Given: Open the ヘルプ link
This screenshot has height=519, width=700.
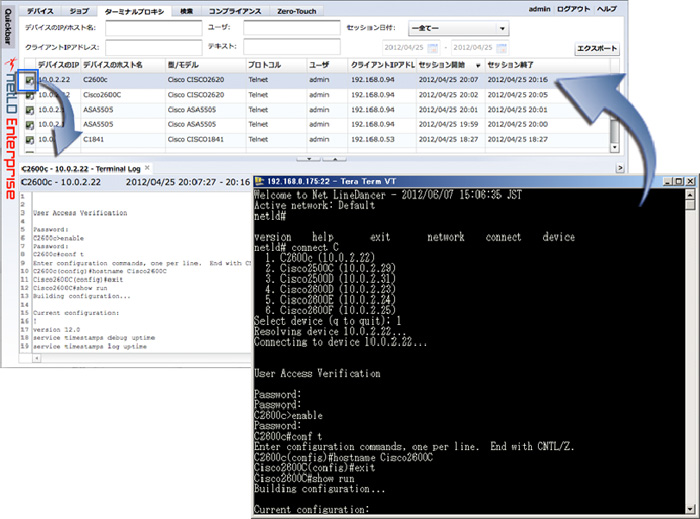Looking at the screenshot, I should [607, 9].
